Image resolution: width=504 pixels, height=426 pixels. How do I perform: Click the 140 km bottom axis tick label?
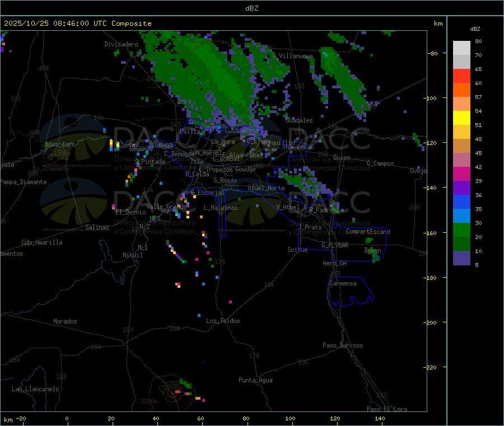380,418
